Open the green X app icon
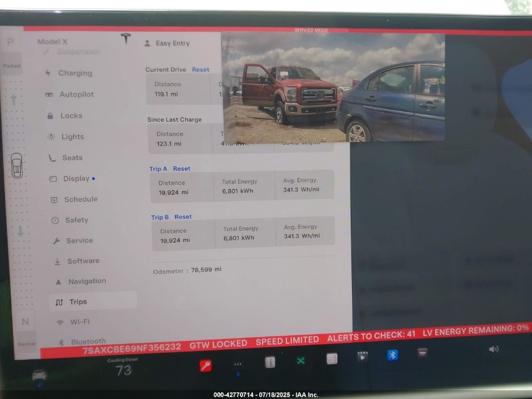The width and height of the screenshot is (532, 399). click(301, 361)
